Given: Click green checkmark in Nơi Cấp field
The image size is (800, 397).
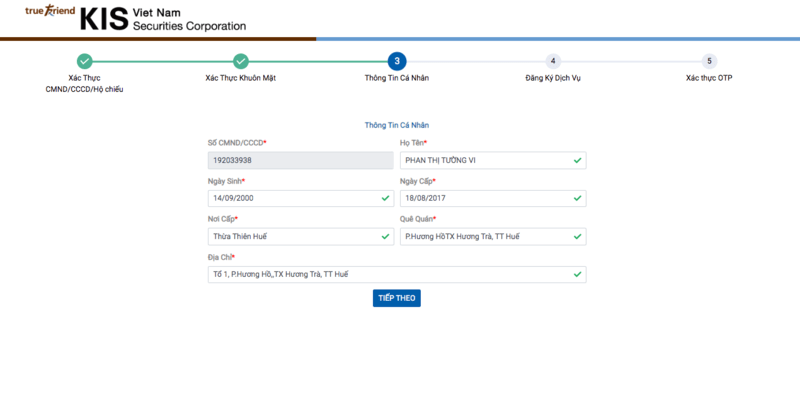Looking at the screenshot, I should (x=385, y=236).
